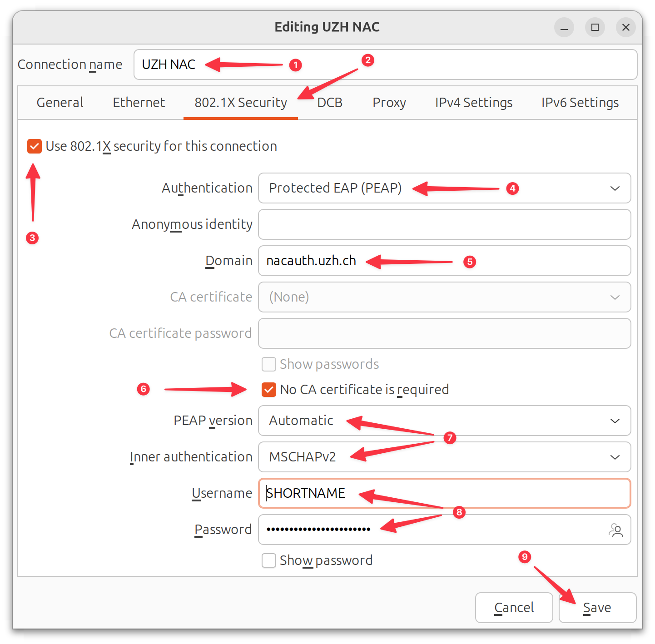Open the Authentication dropdown showing Protected EAP
The height and width of the screenshot is (644, 655).
[445, 188]
